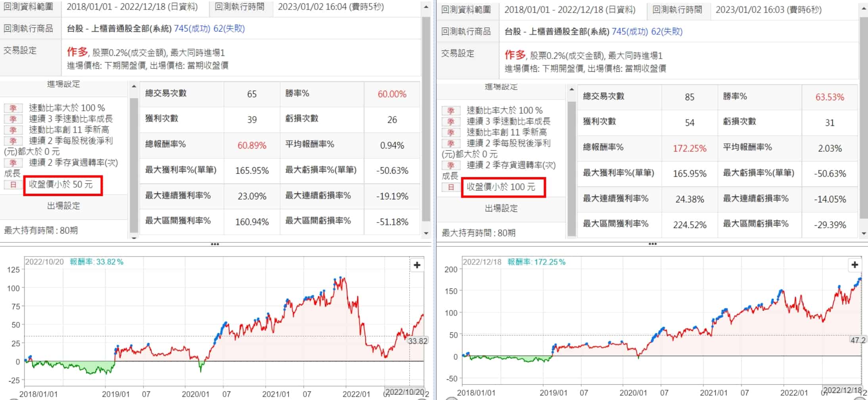This screenshot has width=868, height=400.
Task: Click the three-dot splitter handle above left chart
Action: click(x=215, y=244)
